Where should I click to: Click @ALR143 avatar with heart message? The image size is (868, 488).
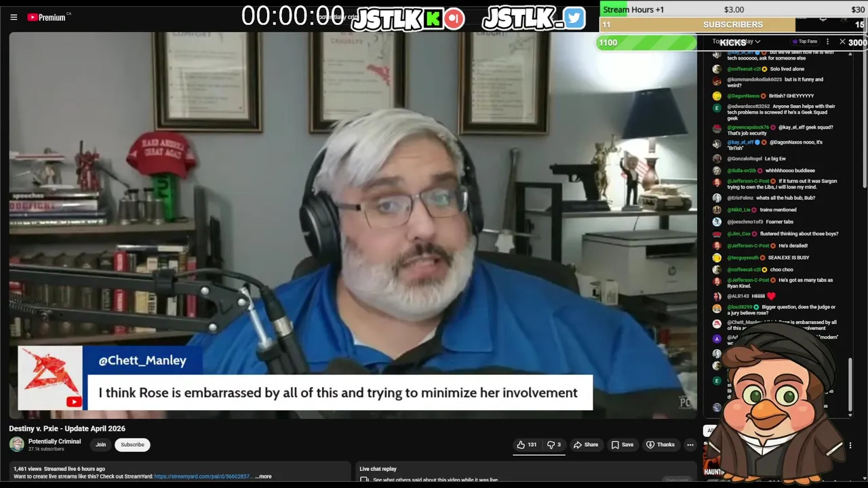tap(717, 296)
